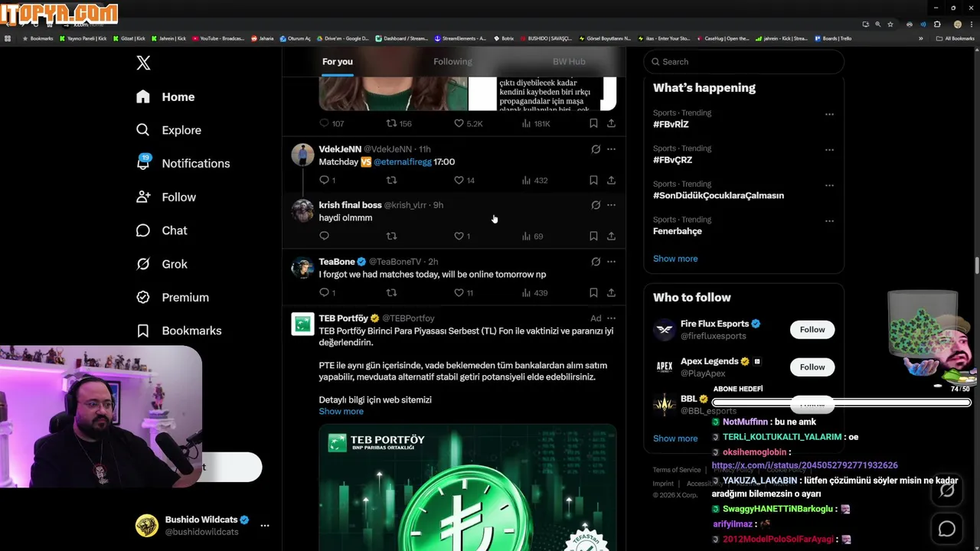The width and height of the screenshot is (980, 551).
Task: View analytics of TeaBone's post (439)
Action: pos(534,293)
